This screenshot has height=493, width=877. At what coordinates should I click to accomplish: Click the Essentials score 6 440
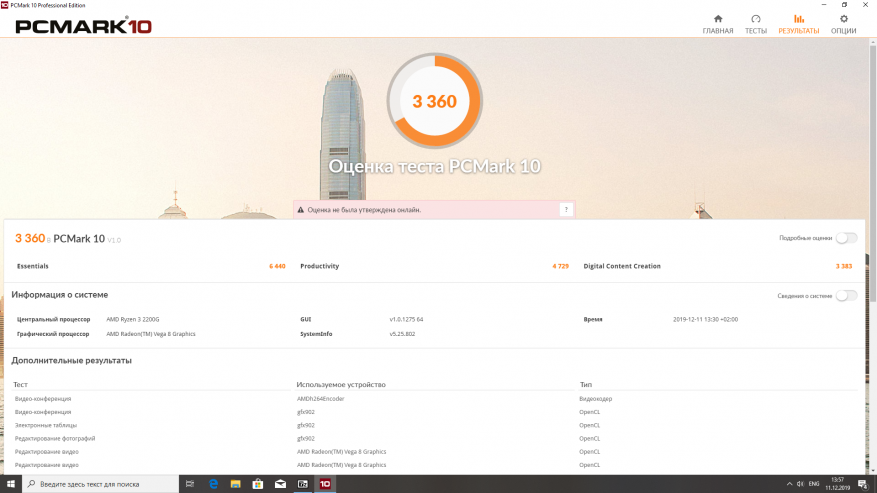[x=277, y=266]
